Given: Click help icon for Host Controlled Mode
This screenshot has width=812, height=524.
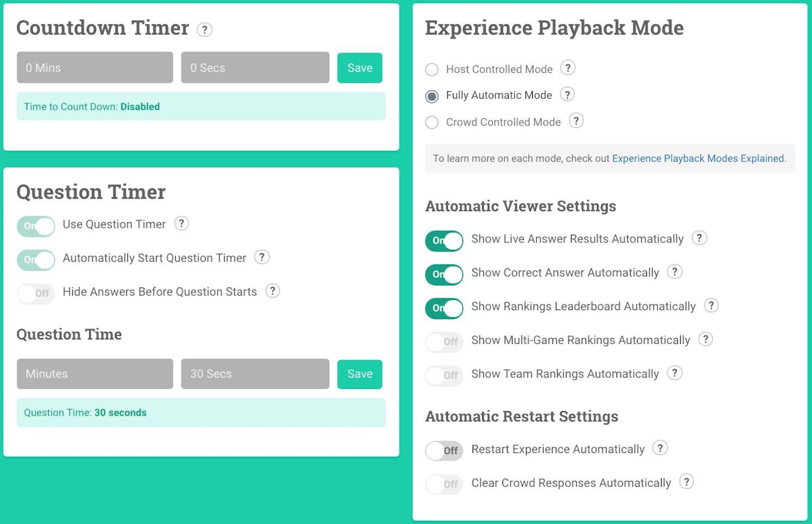Looking at the screenshot, I should click(568, 68).
